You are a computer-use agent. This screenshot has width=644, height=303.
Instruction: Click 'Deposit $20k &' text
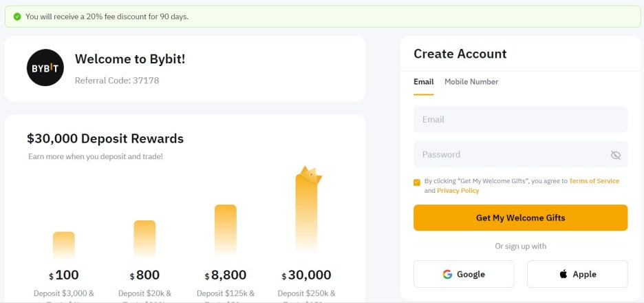(x=144, y=293)
